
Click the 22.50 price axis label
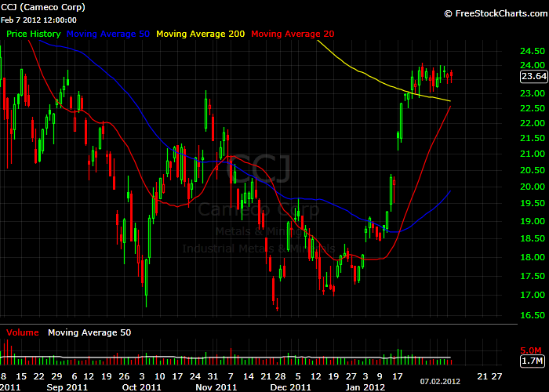click(x=533, y=108)
